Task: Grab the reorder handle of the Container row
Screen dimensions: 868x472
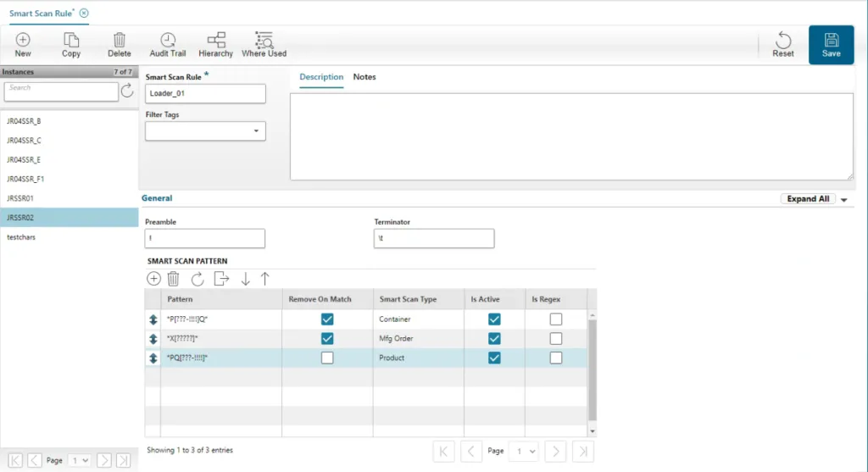Action: 153,319
